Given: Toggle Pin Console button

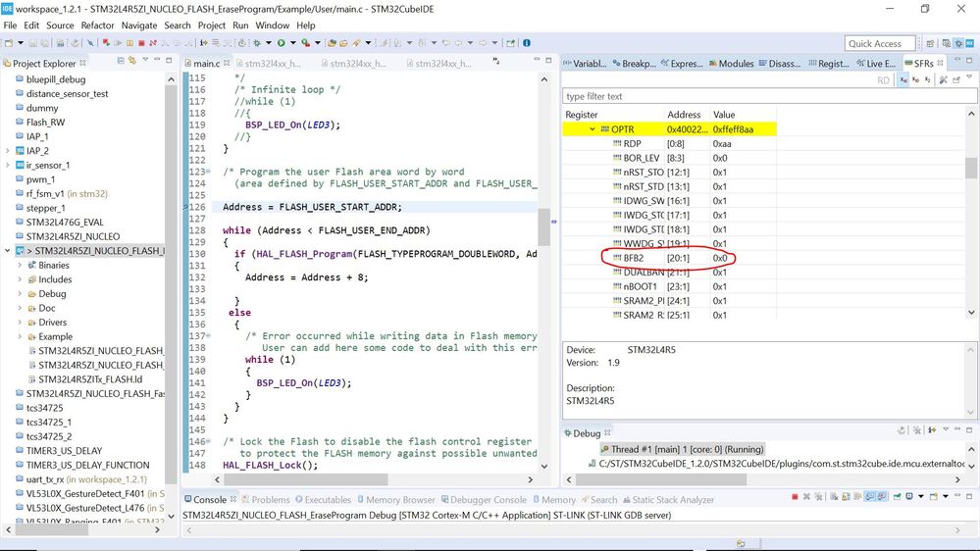Looking at the screenshot, I should click(897, 497).
